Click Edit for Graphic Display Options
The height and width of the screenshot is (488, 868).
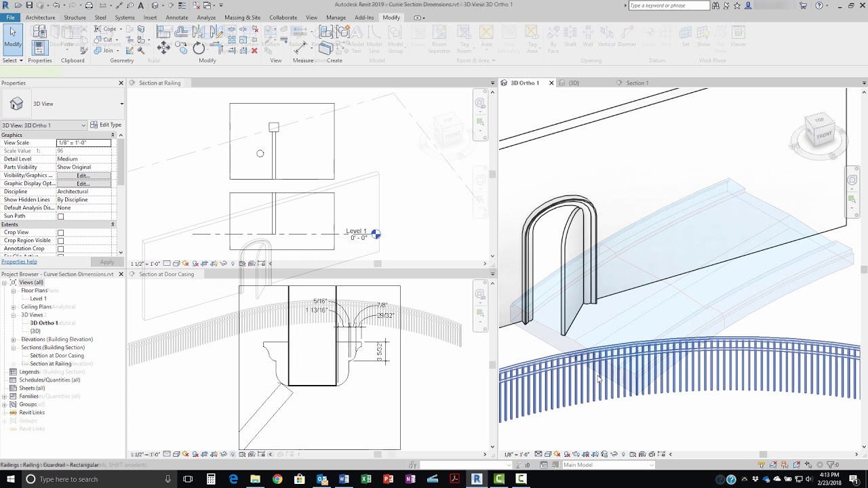pyautogui.click(x=83, y=184)
